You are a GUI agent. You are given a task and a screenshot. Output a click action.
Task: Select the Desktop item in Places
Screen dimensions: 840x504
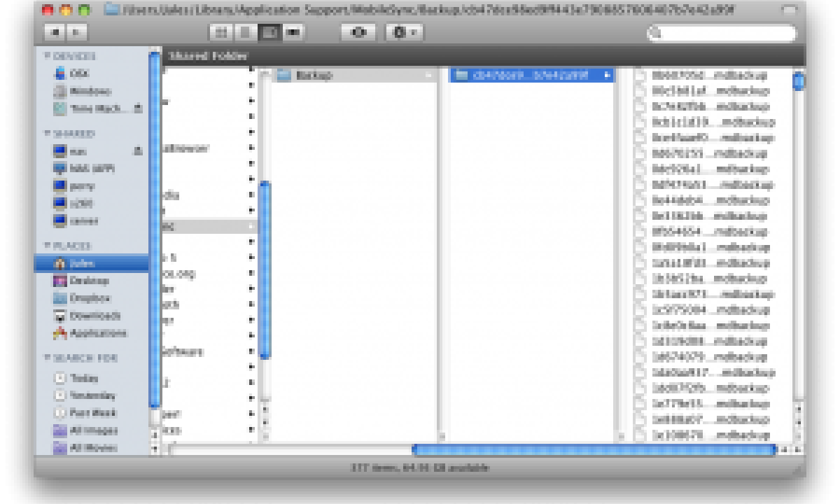[89, 281]
